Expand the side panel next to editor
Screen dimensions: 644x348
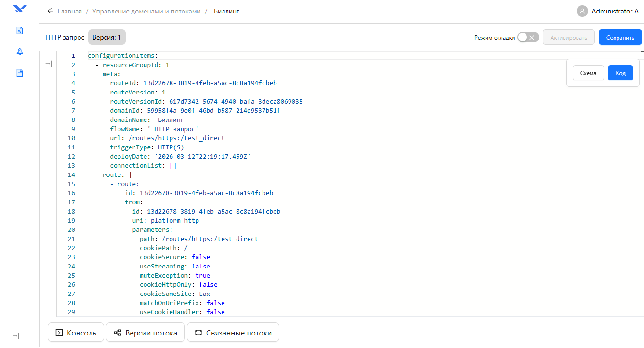[48, 64]
